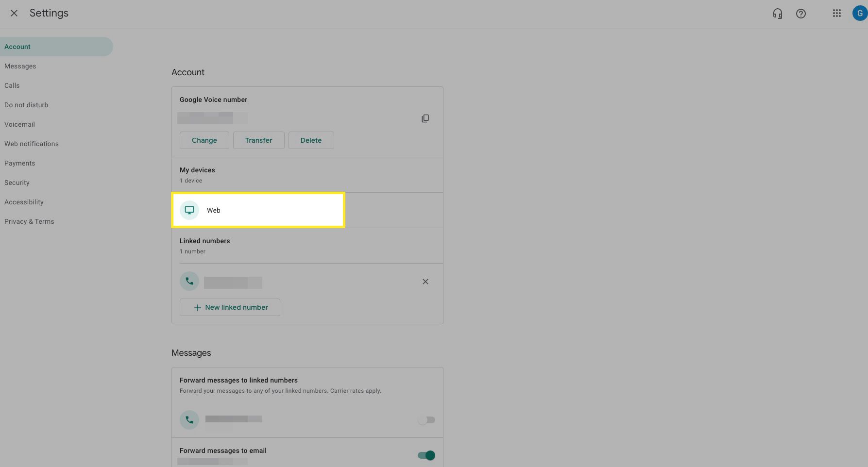868x467 pixels.
Task: Click the Google Voice number label
Action: pos(213,100)
